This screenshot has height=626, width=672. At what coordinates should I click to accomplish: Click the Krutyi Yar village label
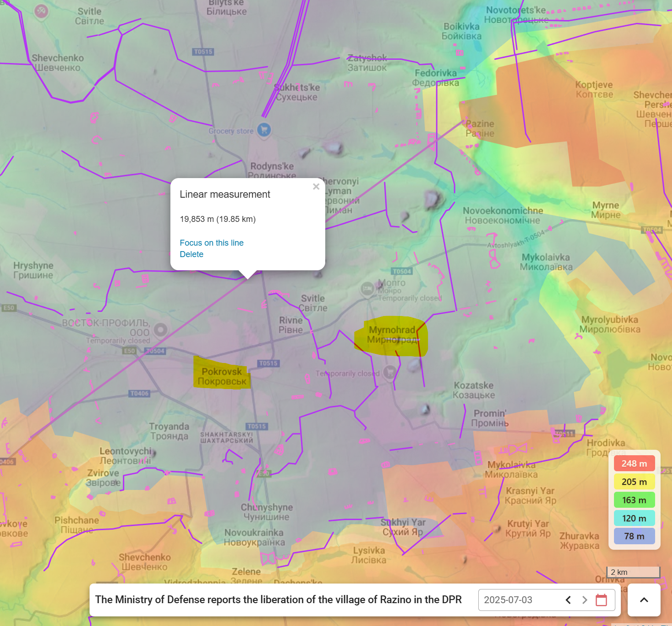[x=528, y=528]
